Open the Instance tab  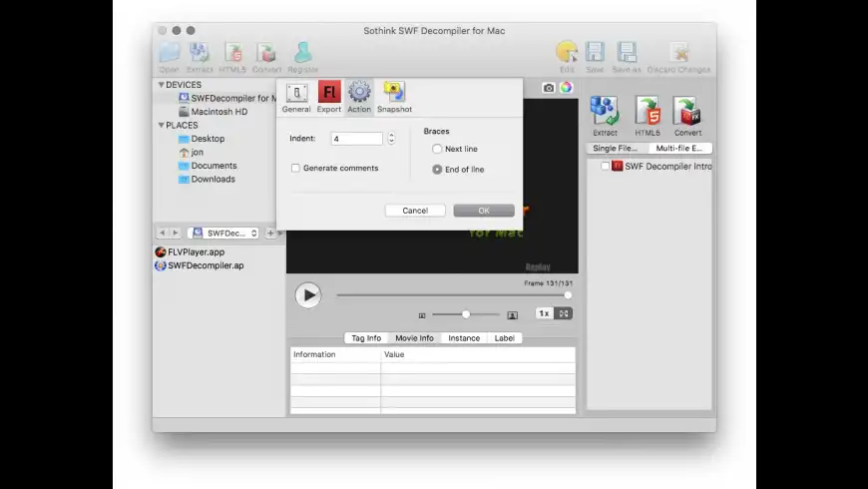click(464, 338)
